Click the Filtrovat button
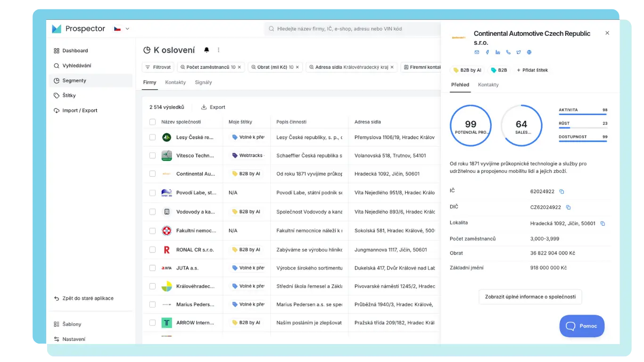This screenshot has width=644, height=362. click(158, 67)
